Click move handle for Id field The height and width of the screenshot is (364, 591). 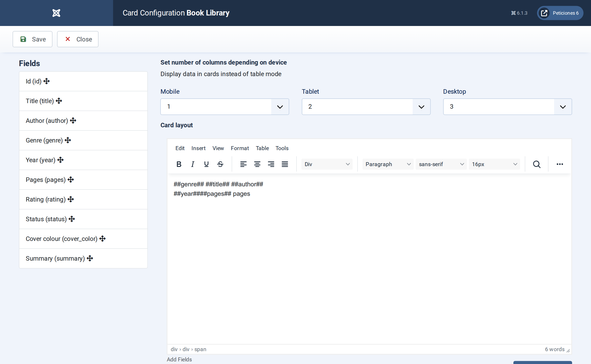click(x=46, y=81)
